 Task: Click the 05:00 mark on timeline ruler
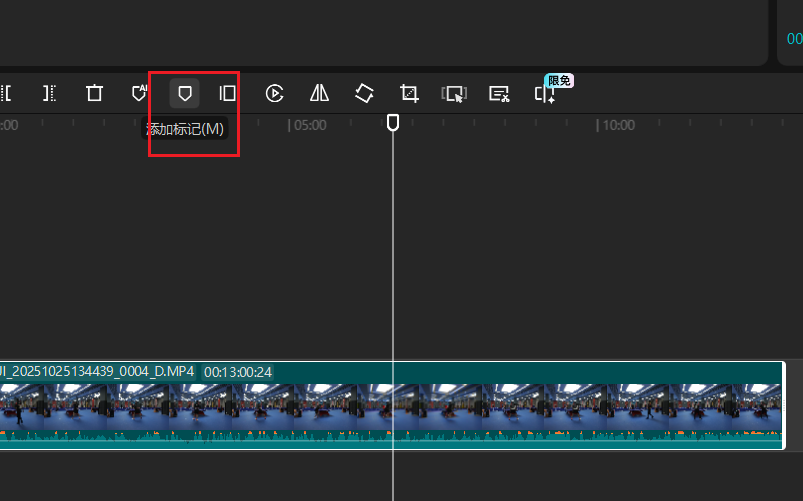[309, 126]
